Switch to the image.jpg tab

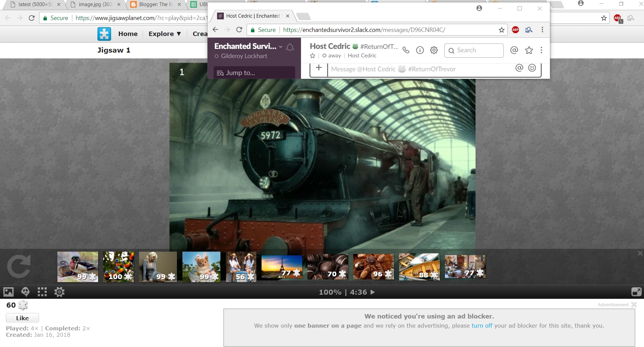pyautogui.click(x=95, y=4)
